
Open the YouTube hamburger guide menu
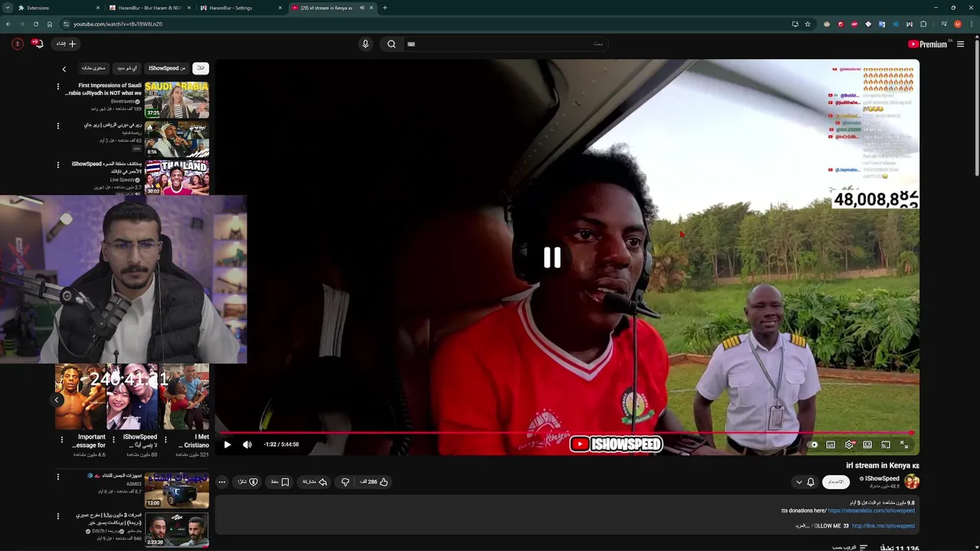961,44
